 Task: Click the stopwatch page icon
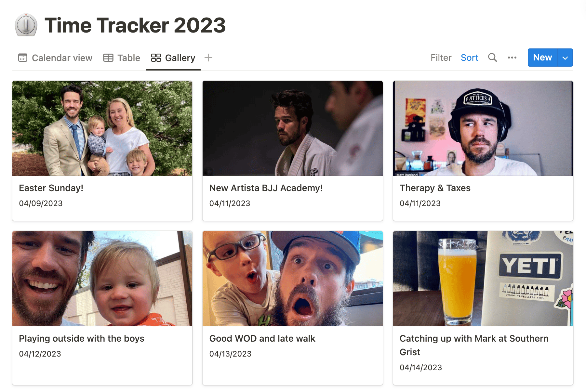tap(26, 25)
